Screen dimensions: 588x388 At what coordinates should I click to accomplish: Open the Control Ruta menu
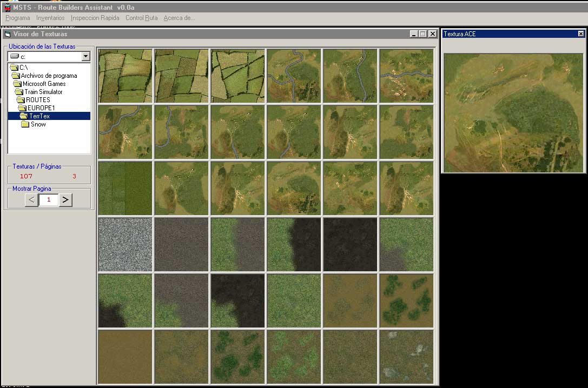[141, 18]
